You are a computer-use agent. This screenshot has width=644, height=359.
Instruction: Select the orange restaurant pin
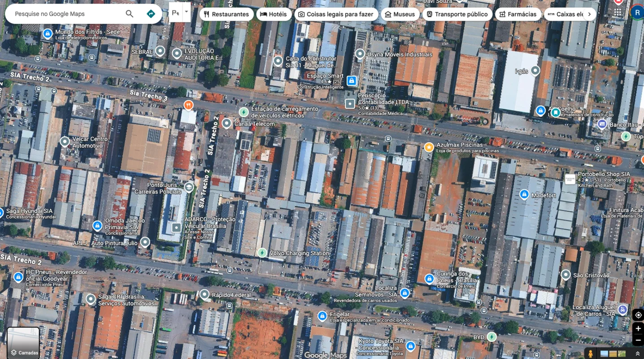coord(188,105)
